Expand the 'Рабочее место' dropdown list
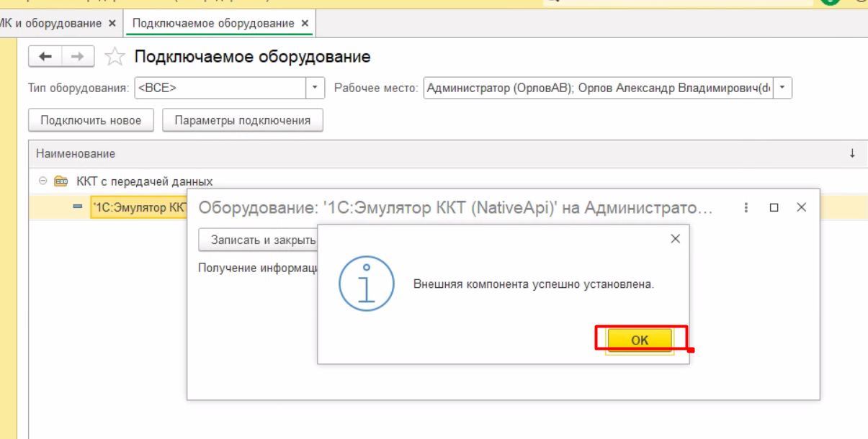The height and width of the screenshot is (439, 868). click(x=783, y=88)
